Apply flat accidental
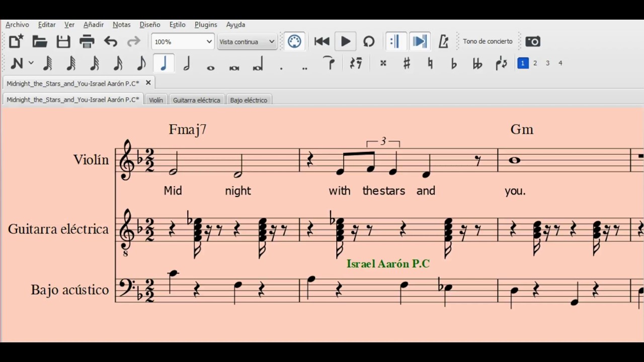This screenshot has width=644, height=362. pos(453,63)
